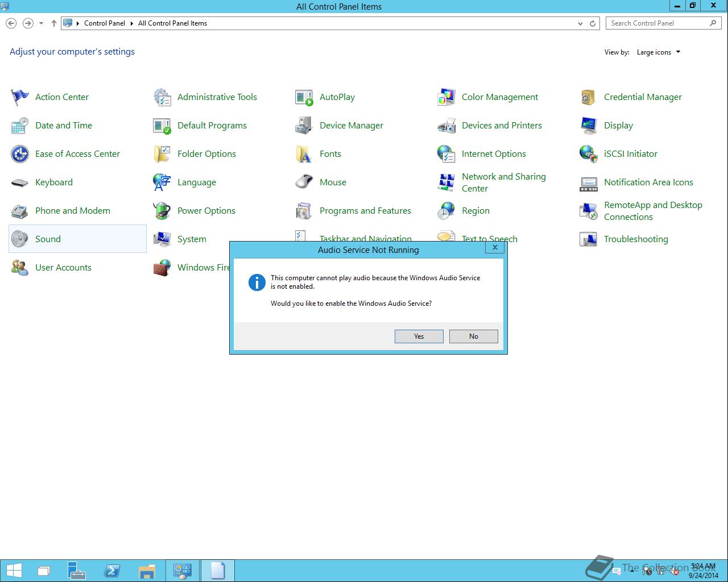Click the 'Adjust your computer's settings' heading
The image size is (728, 582).
72,52
